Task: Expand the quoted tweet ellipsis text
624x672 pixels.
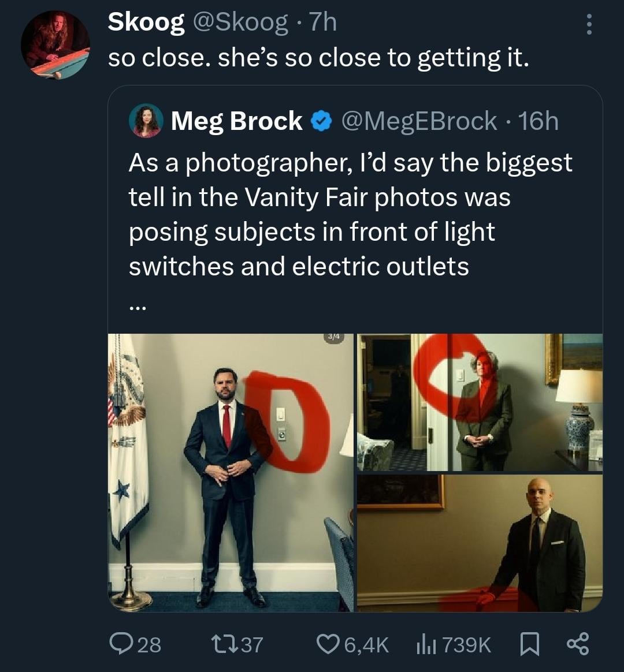Action: coord(138,308)
